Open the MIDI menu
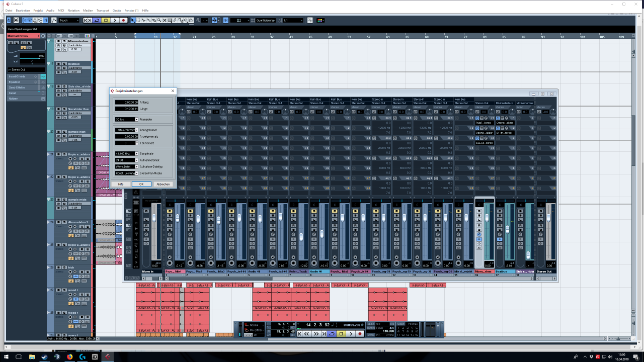This screenshot has width=644, height=362. click(61, 10)
